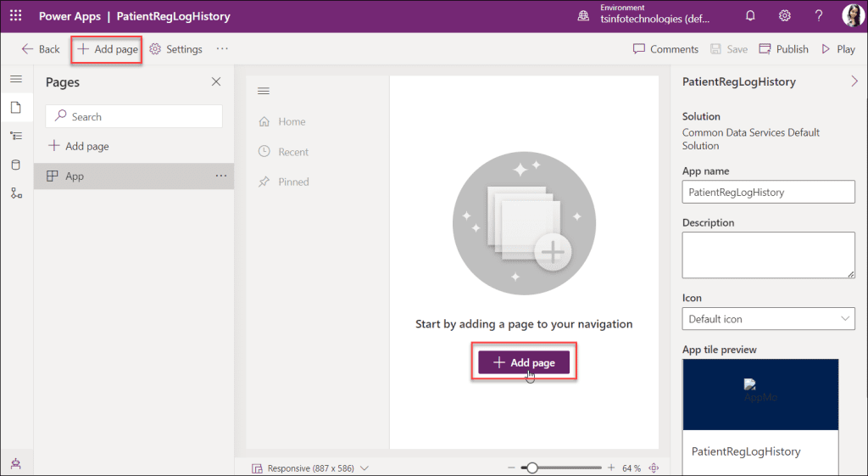Open the App item ellipsis options
Screen dimensions: 868x476
coord(221,176)
